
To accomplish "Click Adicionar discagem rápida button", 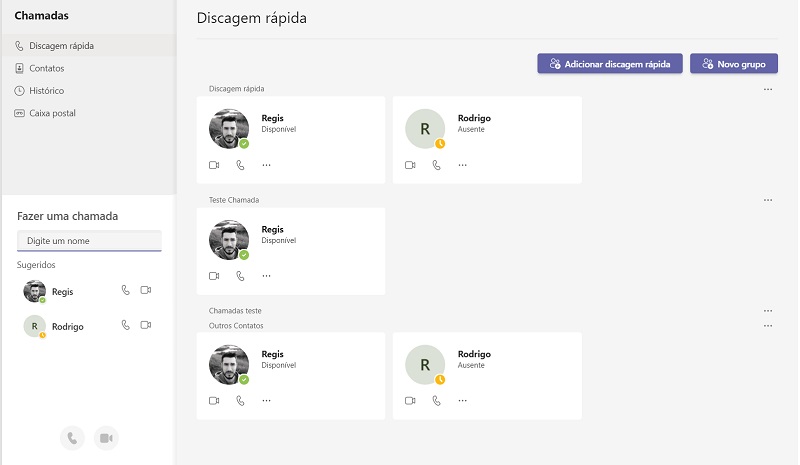I will click(610, 63).
